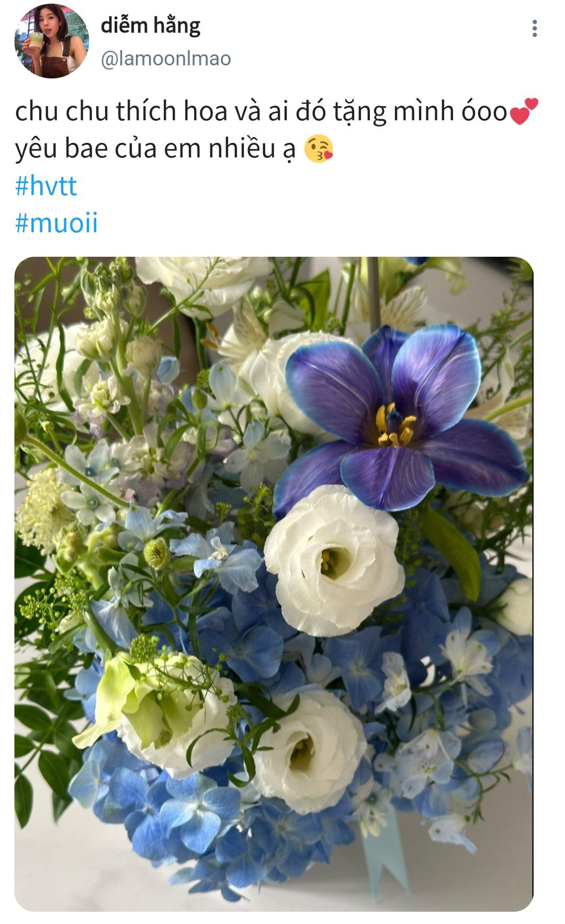The height and width of the screenshot is (924, 565).
Task: Open the display name diễm hằng
Action: coord(151,25)
